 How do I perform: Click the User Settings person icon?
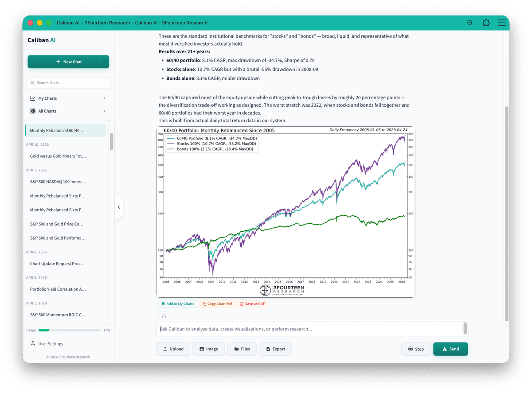(x=33, y=344)
